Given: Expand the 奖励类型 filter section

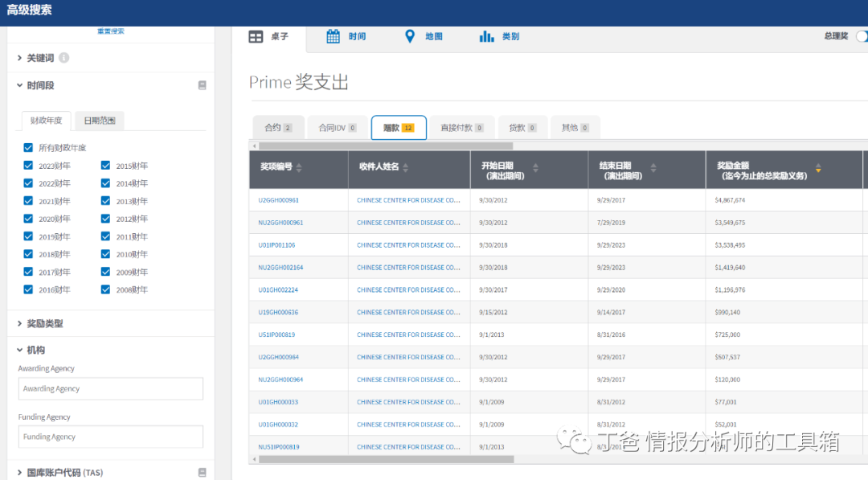Looking at the screenshot, I should tap(40, 323).
